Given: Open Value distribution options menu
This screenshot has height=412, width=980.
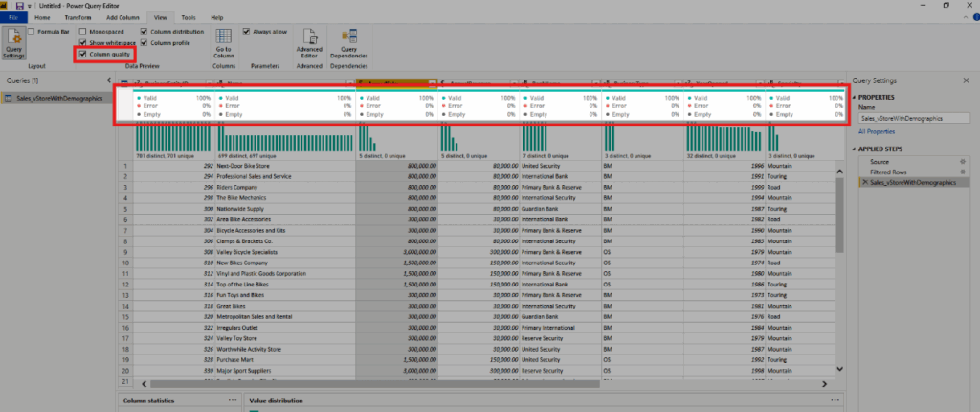Looking at the screenshot, I should pos(835,400).
